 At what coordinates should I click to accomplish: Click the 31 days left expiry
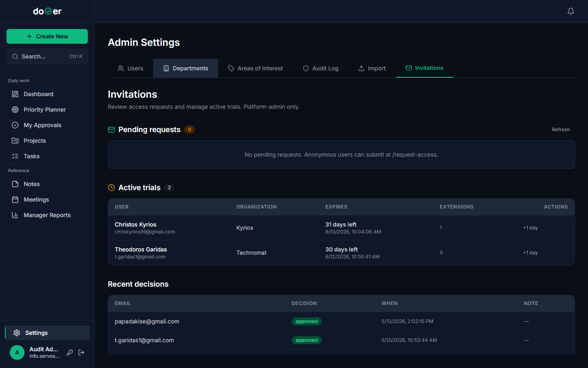(x=341, y=224)
